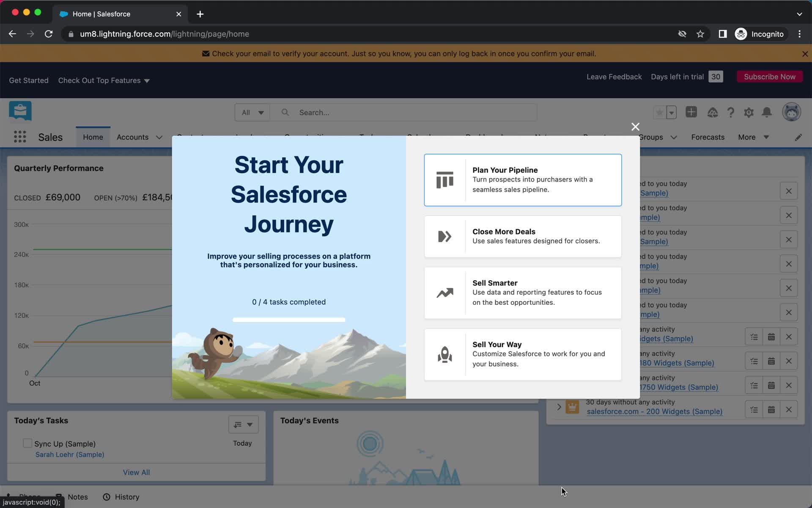Open the Trailhead guidance icon

pos(713,112)
